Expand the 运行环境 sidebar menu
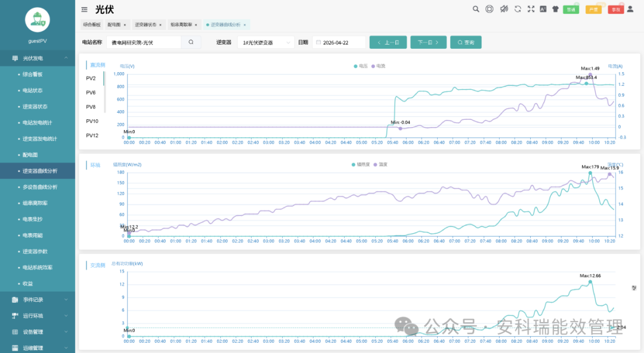This screenshot has width=644, height=353. tap(38, 315)
